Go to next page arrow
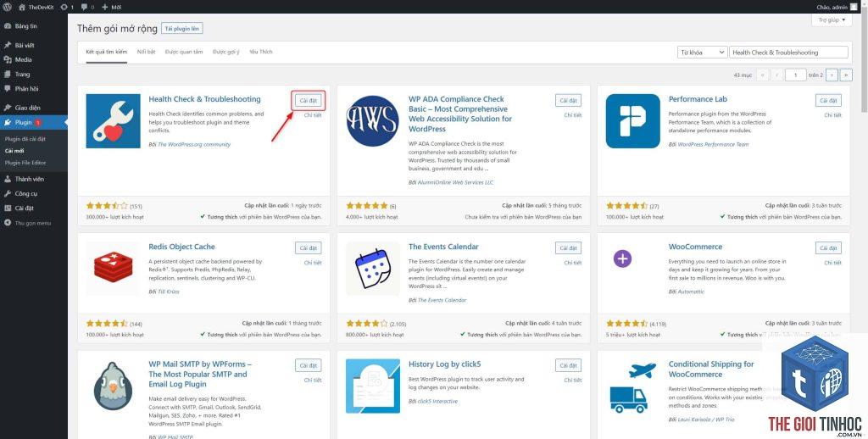 832,75
